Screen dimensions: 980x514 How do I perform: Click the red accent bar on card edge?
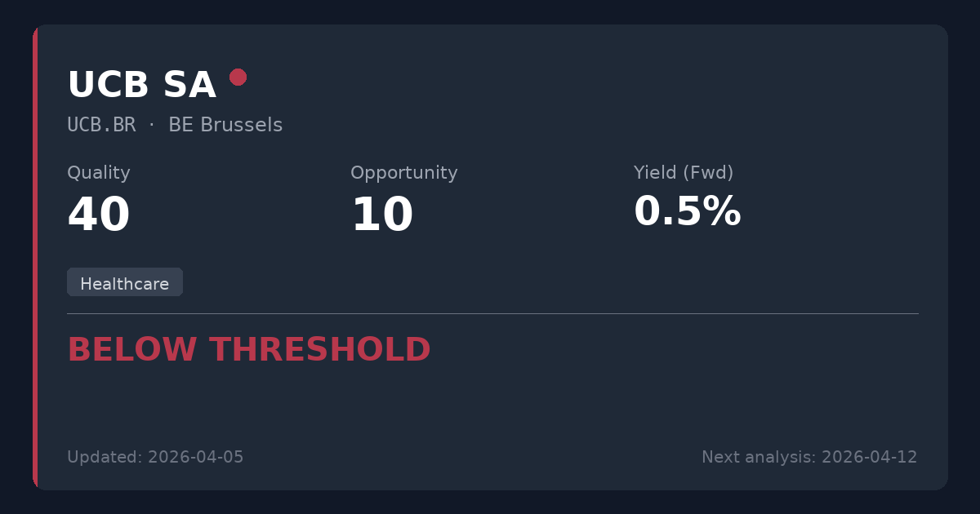pyautogui.click(x=35, y=257)
